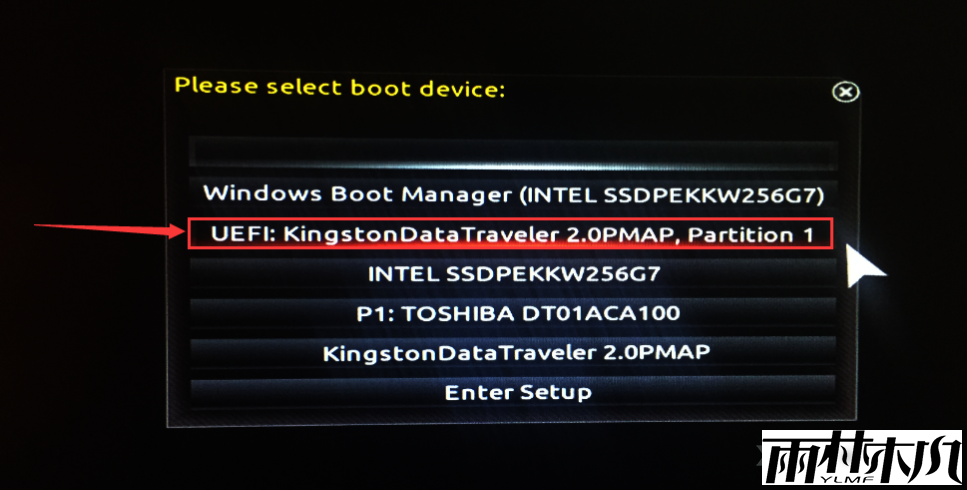Click the red arrow pointing at UEFI entry

109,230
